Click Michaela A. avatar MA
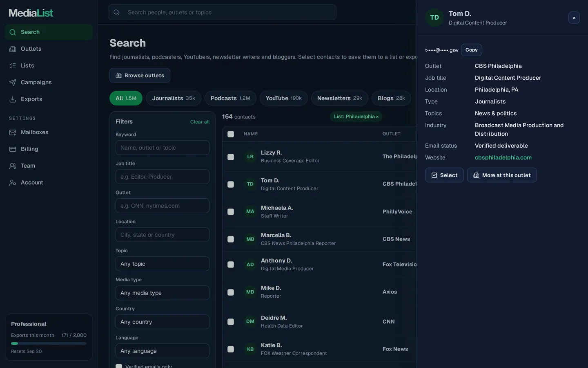 pos(250,211)
